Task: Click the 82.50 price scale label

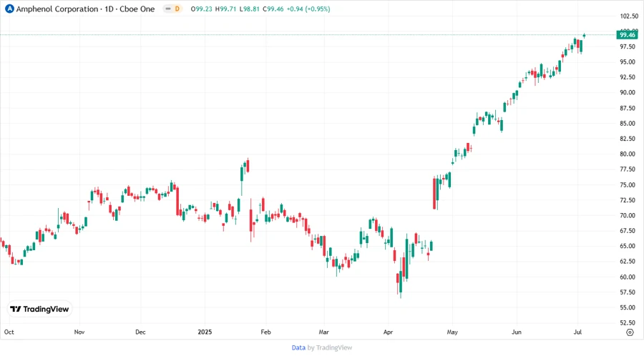Action: click(628, 139)
